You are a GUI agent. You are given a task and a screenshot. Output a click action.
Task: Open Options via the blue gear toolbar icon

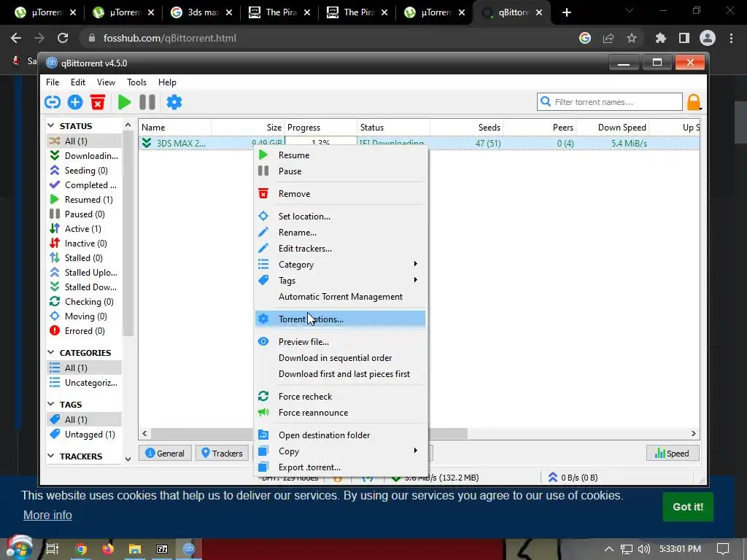click(174, 102)
